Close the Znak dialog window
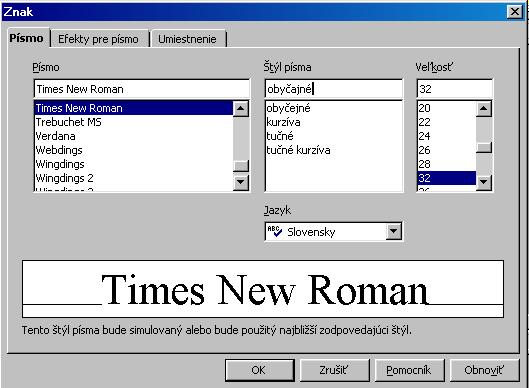This screenshot has width=529, height=388. tap(515, 12)
